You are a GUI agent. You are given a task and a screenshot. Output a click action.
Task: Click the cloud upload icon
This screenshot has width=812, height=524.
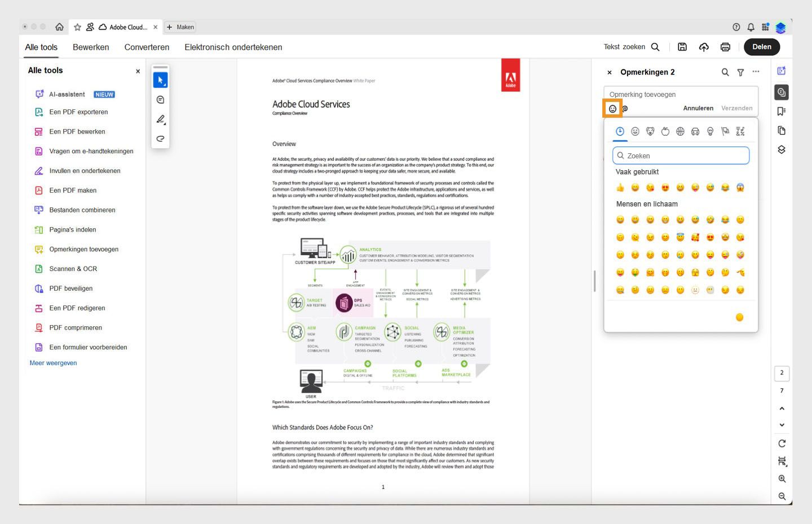(x=704, y=47)
